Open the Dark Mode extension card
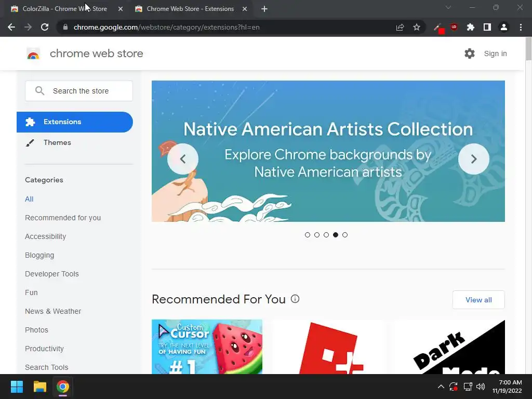The height and width of the screenshot is (399, 532). tap(449, 347)
